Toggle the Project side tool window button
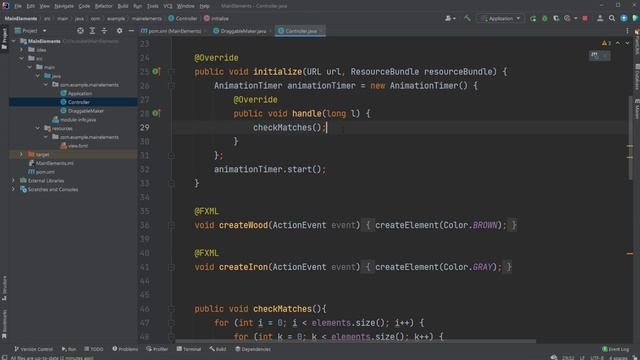The height and width of the screenshot is (360, 640). click(x=4, y=39)
